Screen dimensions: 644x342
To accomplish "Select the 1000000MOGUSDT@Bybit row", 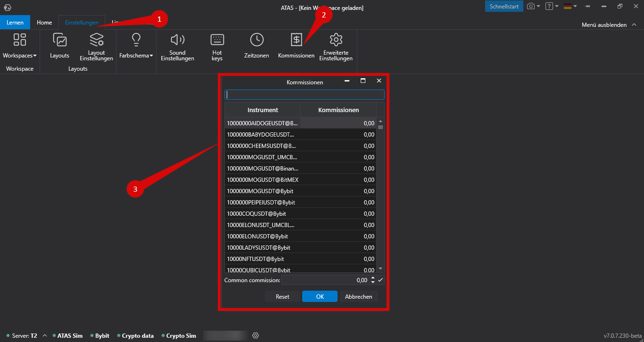I will pyautogui.click(x=300, y=191).
